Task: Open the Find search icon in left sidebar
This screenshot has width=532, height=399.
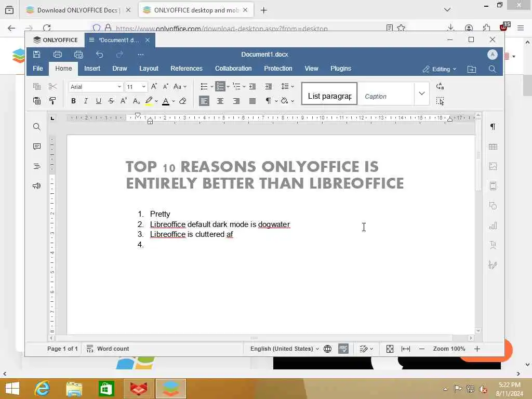Action: 37,127
